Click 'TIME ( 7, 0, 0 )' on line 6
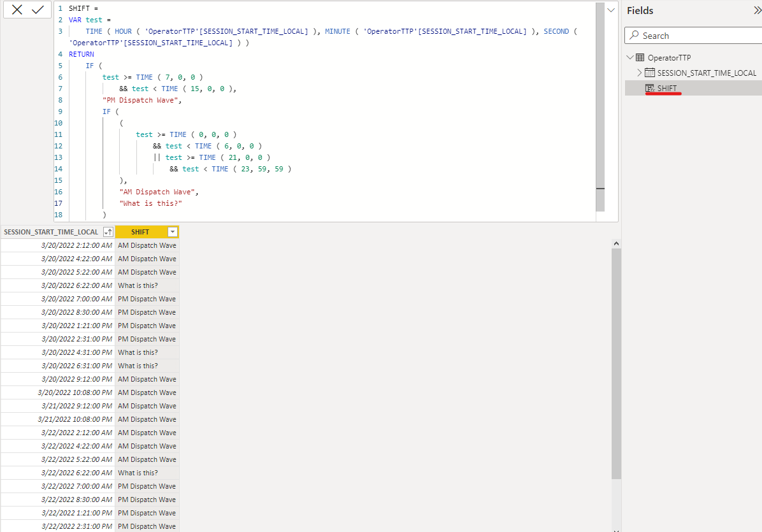Image resolution: width=762 pixels, height=532 pixels. coord(169,77)
